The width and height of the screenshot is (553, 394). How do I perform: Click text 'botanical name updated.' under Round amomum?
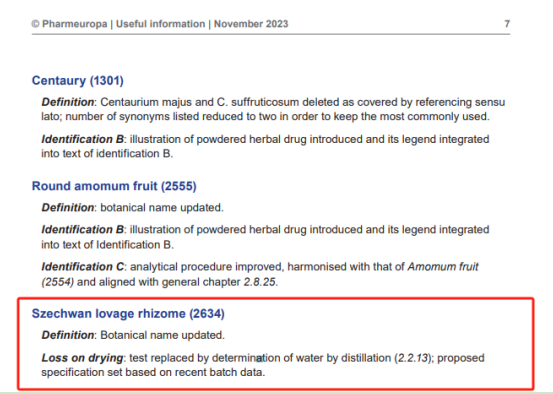pyautogui.click(x=162, y=208)
